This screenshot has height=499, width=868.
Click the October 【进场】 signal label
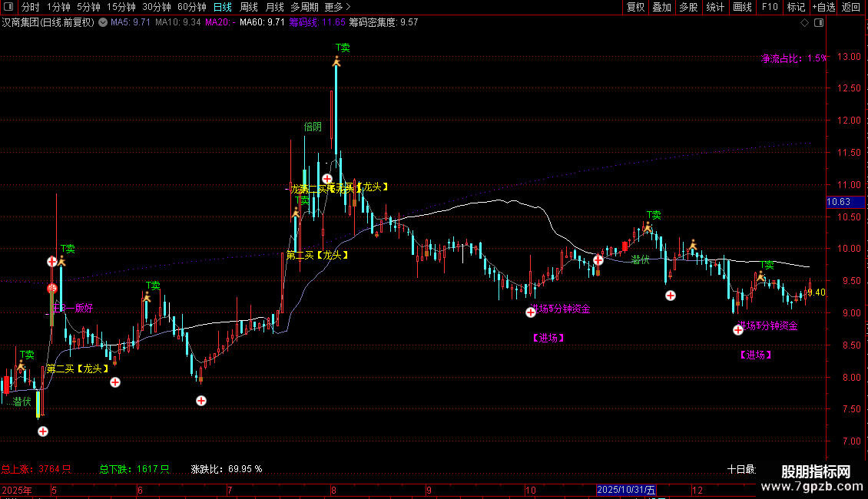tap(548, 338)
